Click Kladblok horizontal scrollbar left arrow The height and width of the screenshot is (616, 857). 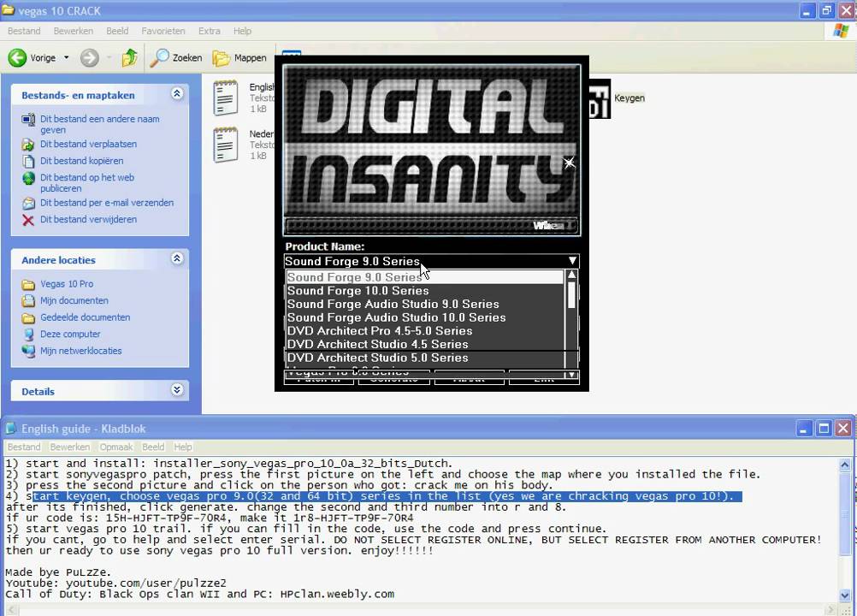[x=11, y=609]
